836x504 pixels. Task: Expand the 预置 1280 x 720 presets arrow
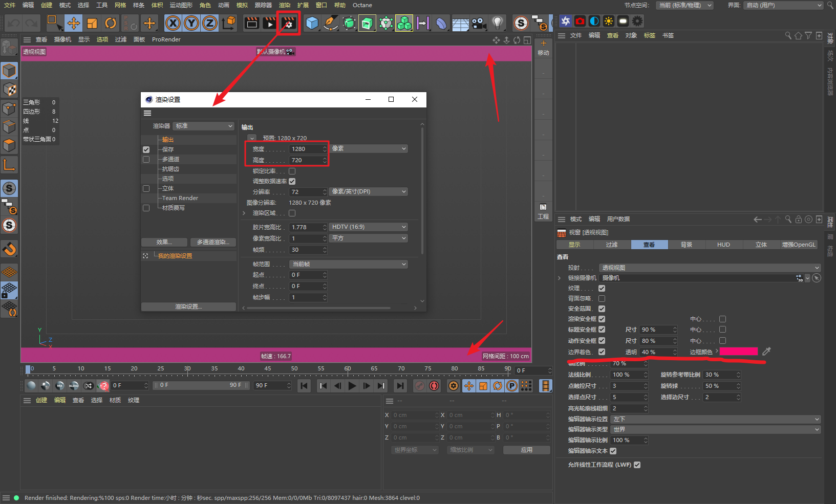coord(252,138)
